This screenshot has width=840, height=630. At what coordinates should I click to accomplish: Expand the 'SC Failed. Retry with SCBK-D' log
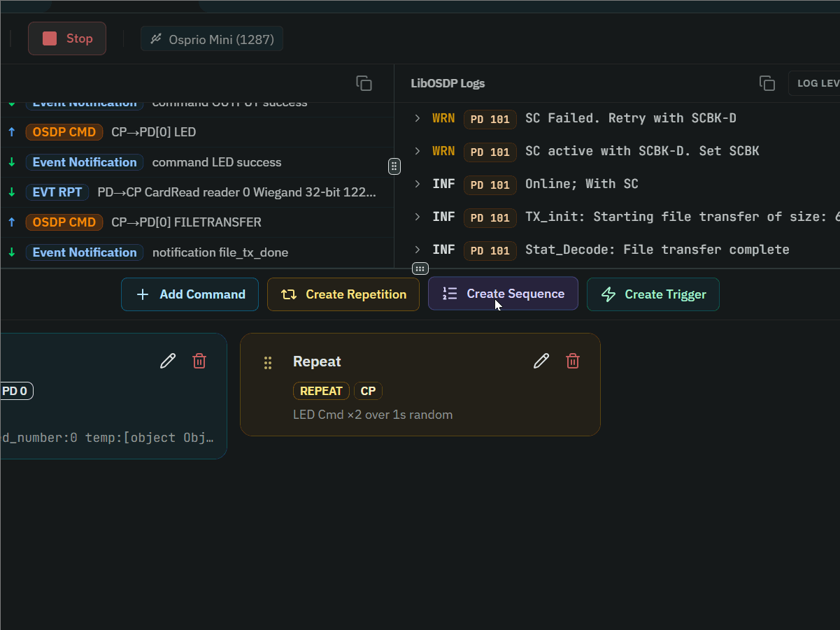(418, 118)
